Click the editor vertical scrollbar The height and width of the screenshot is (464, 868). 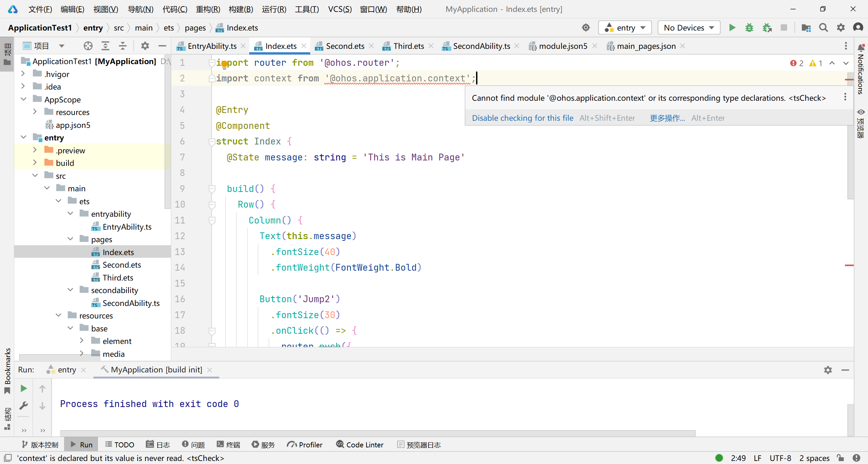tap(850, 136)
